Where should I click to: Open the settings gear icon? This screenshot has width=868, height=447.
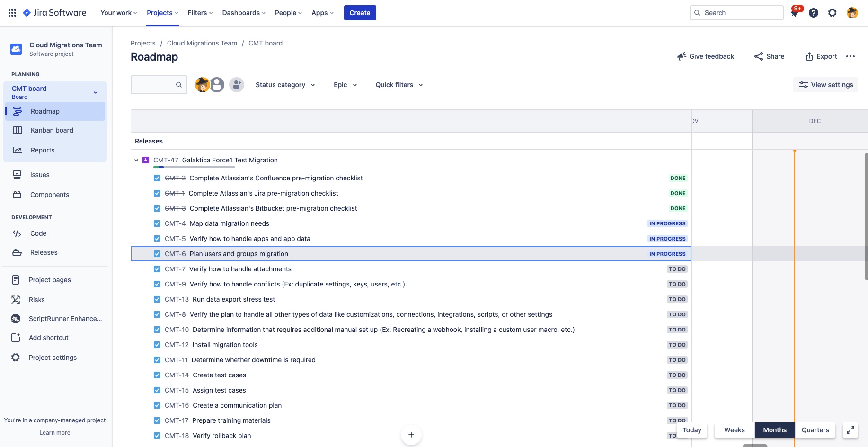tap(833, 13)
